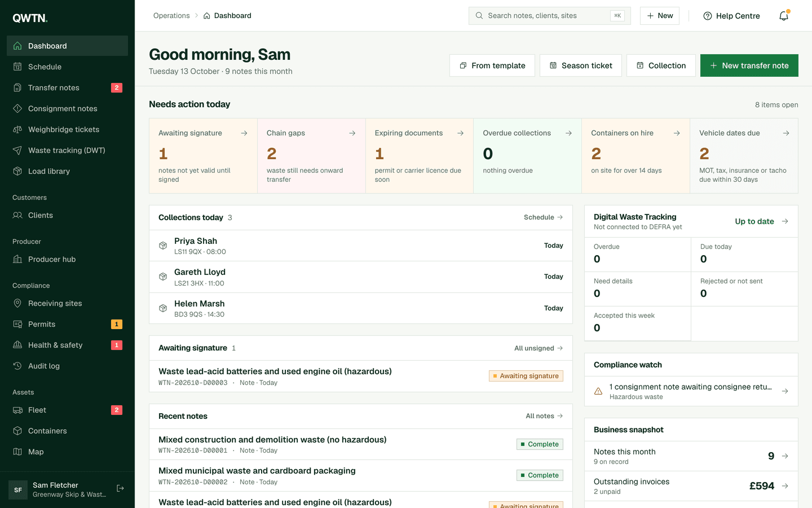Viewport: 812px width, 508px height.
Task: Open Load library in sidebar
Action: 67,171
